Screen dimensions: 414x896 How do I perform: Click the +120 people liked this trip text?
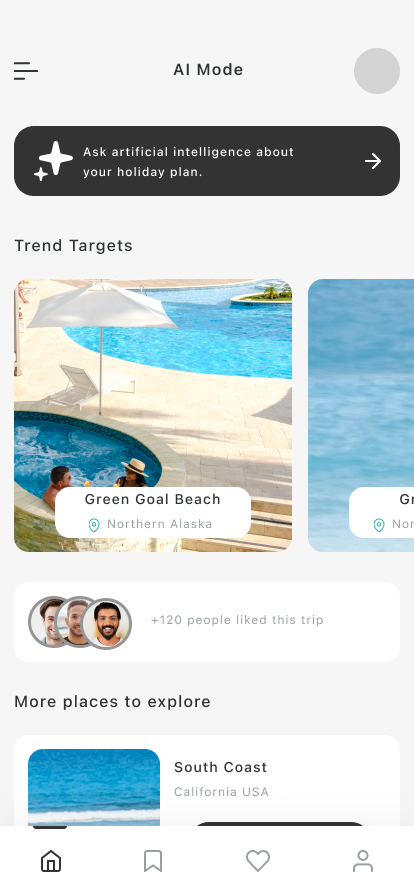pyautogui.click(x=237, y=620)
